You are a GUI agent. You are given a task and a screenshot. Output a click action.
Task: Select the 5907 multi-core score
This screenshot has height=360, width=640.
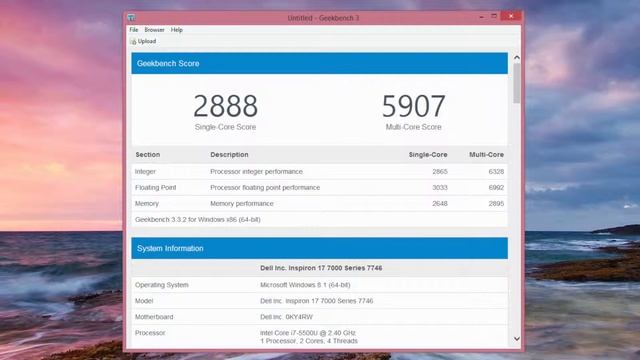click(413, 106)
